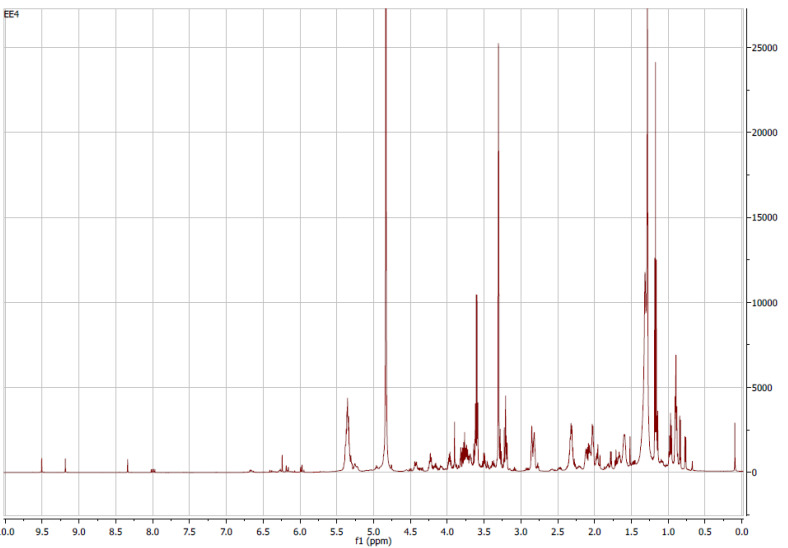
Task: Click the f1 (ppm) axis title
Action: pos(373,541)
